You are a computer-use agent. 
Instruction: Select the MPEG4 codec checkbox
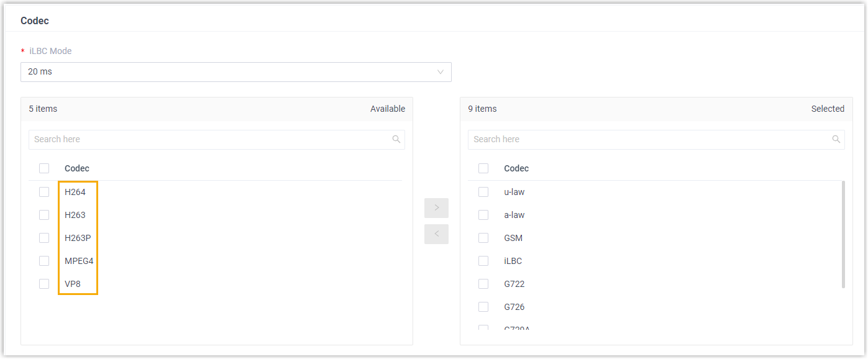pos(44,261)
